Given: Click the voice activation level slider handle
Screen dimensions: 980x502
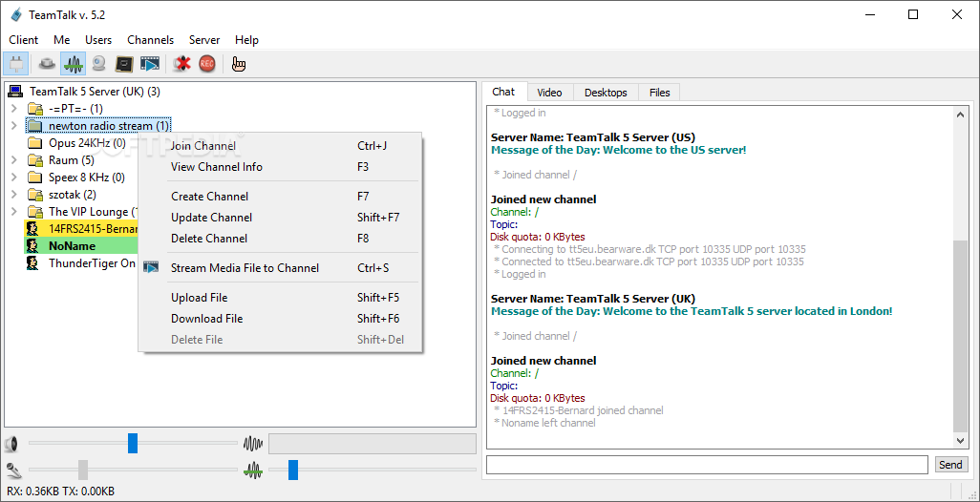Looking at the screenshot, I should [x=293, y=470].
